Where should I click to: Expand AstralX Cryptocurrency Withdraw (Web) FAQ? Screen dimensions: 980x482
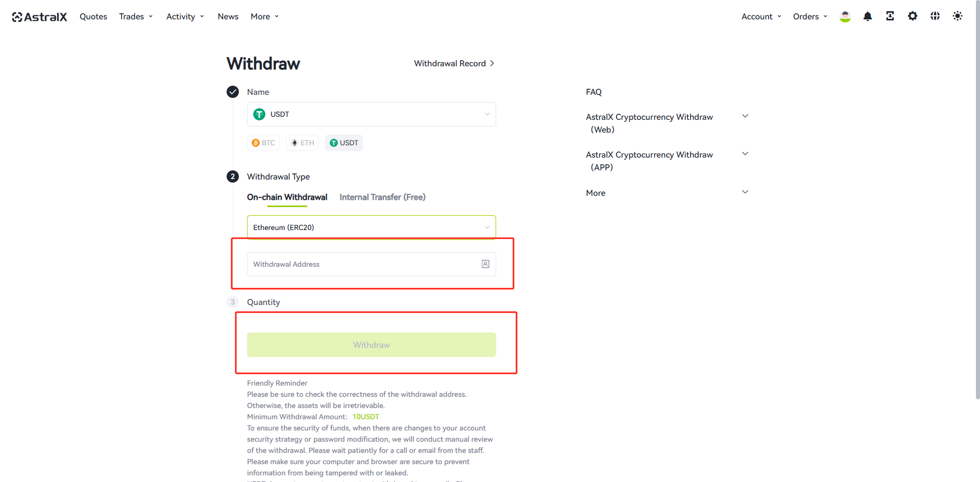668,123
